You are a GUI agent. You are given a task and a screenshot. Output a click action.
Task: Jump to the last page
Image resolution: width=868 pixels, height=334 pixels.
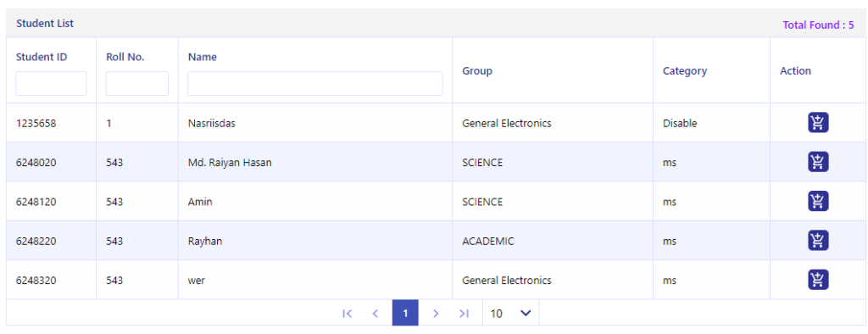pyautogui.click(x=464, y=314)
